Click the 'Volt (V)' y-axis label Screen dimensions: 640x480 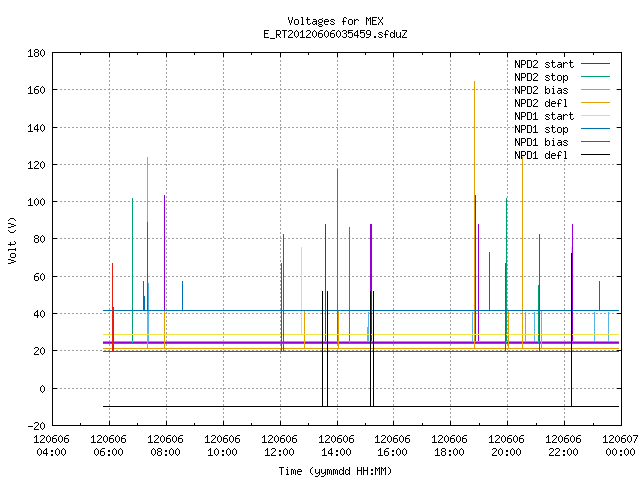(x=12, y=240)
